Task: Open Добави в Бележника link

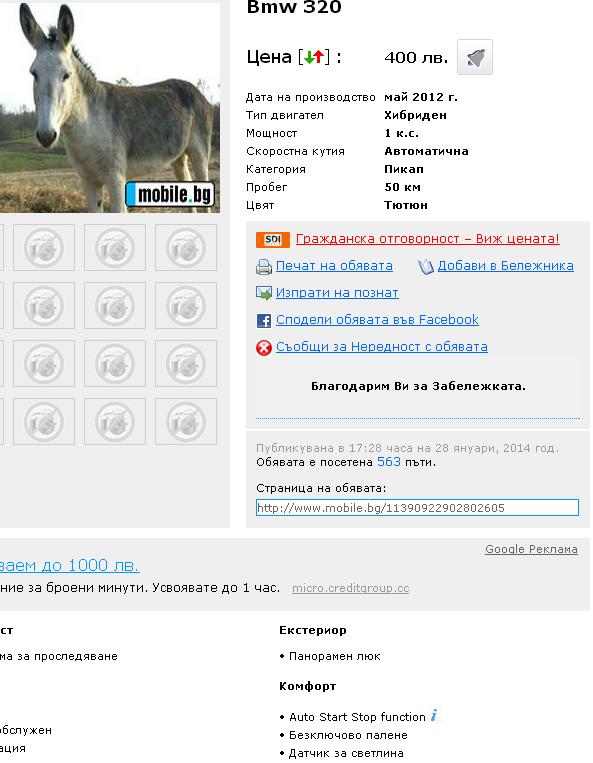Action: click(x=505, y=266)
